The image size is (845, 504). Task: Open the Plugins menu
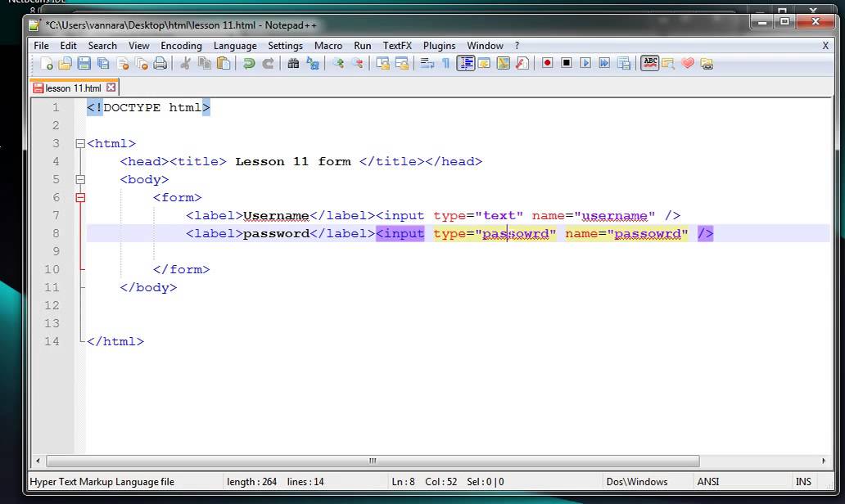tap(439, 46)
